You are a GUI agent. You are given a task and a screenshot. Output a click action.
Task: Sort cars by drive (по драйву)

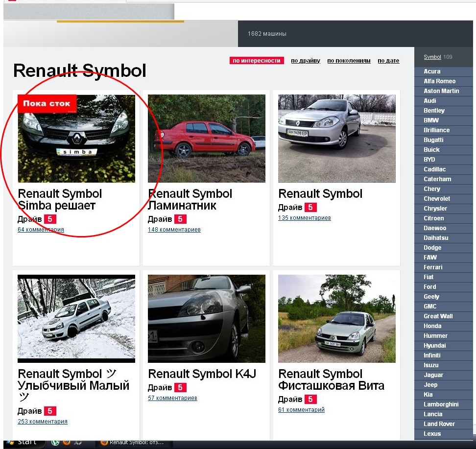pyautogui.click(x=306, y=60)
